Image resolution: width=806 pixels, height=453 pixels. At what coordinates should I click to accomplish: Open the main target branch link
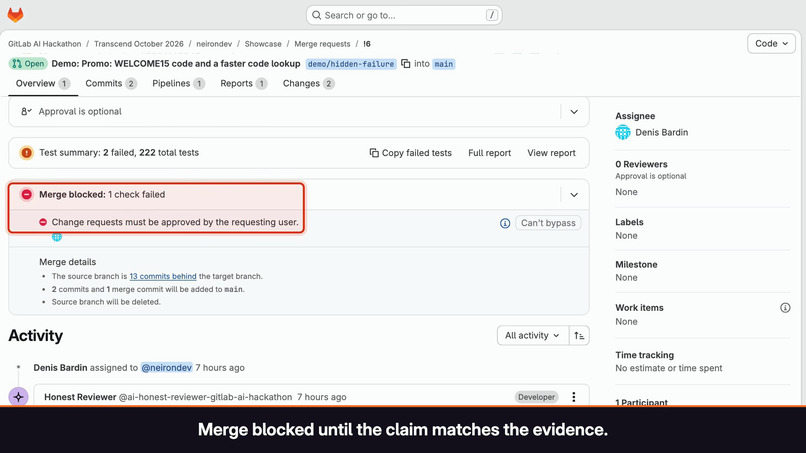click(444, 64)
